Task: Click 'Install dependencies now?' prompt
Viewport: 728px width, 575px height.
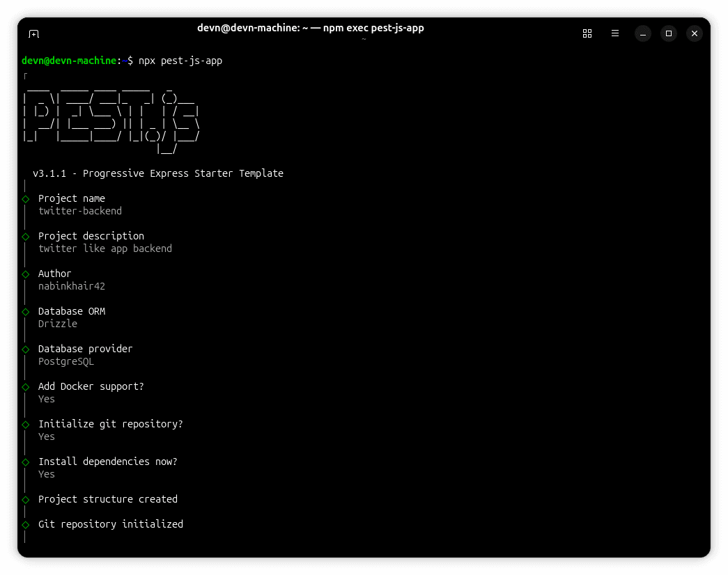Action: click(108, 462)
